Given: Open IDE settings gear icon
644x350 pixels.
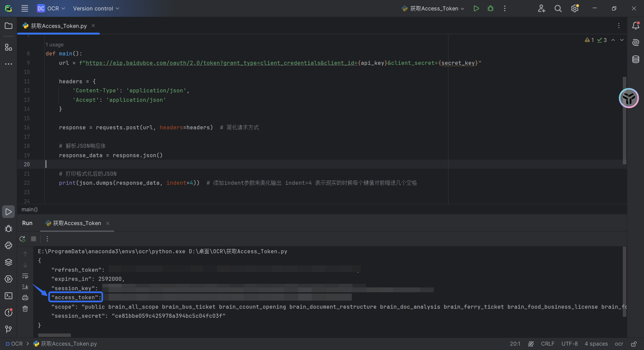Looking at the screenshot, I should tap(575, 8).
